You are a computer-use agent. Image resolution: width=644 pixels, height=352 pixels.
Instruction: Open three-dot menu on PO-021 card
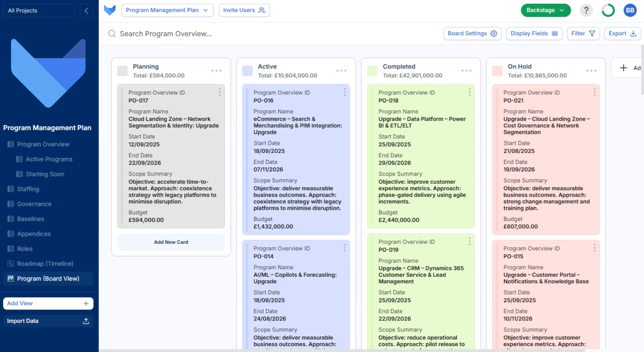[594, 92]
